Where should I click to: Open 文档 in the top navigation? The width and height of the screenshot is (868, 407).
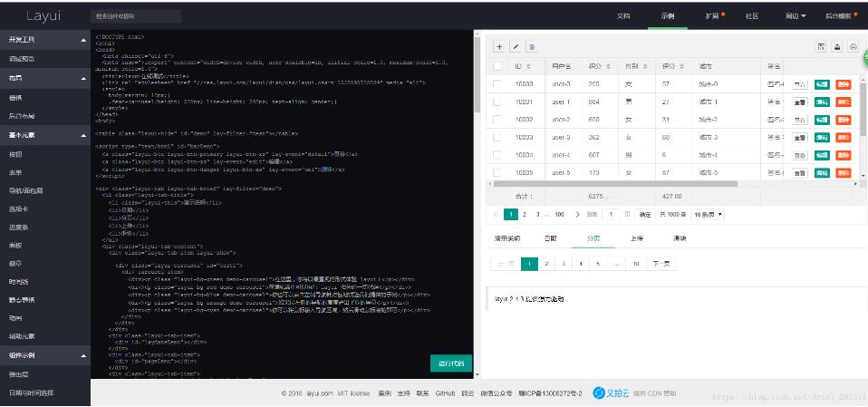[x=623, y=16]
